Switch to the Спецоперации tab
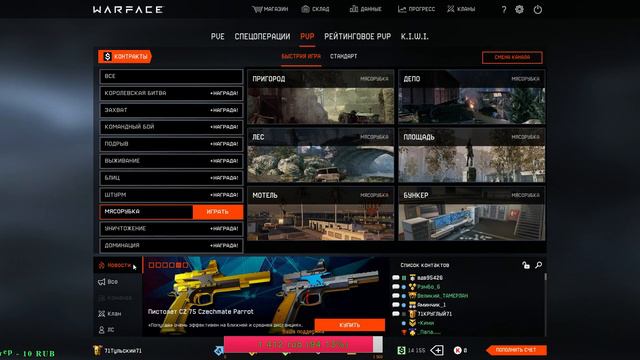This screenshot has width=640, height=360. 262,37
